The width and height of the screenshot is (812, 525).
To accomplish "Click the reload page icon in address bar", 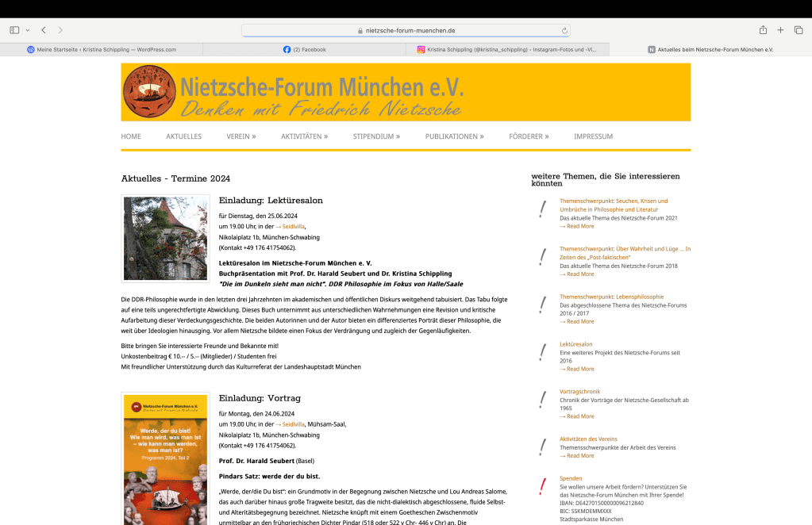I will [564, 31].
